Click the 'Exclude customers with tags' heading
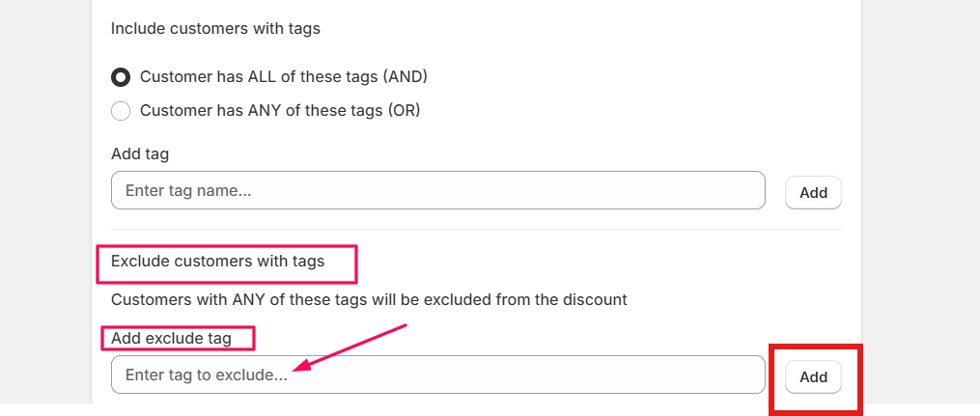Screen dimensions: 980x416 click(217, 261)
